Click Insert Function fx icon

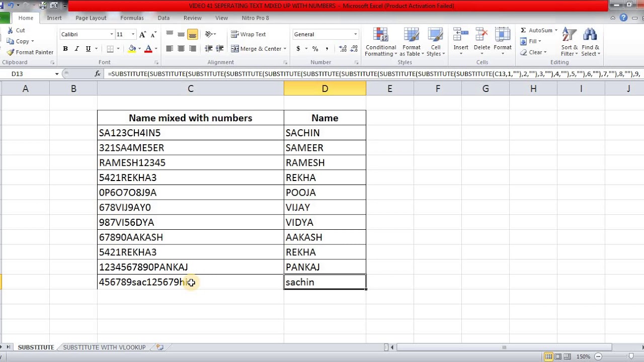[x=98, y=73]
